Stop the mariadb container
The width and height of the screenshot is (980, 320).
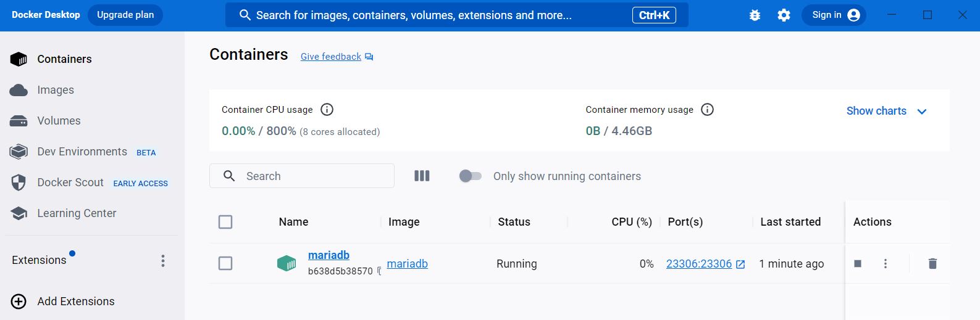858,264
